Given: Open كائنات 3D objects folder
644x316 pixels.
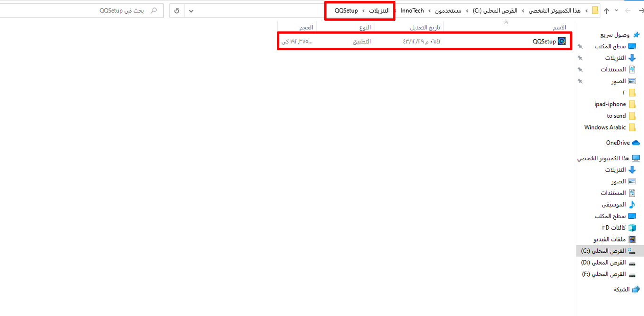Looking at the screenshot, I should point(619,228).
